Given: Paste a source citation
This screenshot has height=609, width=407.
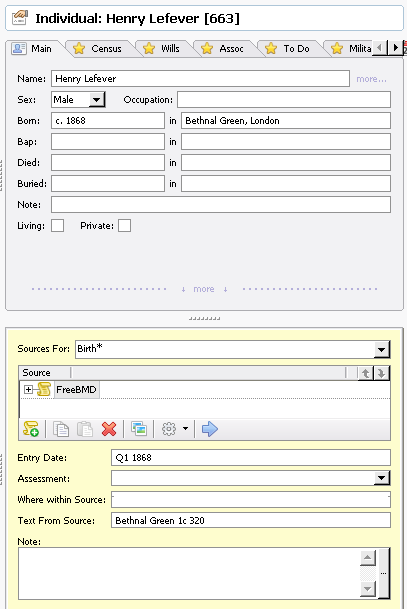Looking at the screenshot, I should pos(85,429).
